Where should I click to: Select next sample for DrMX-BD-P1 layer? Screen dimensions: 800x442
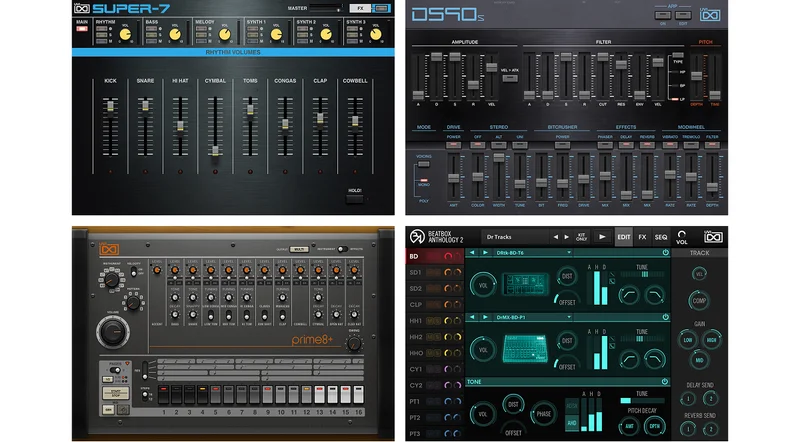point(485,317)
